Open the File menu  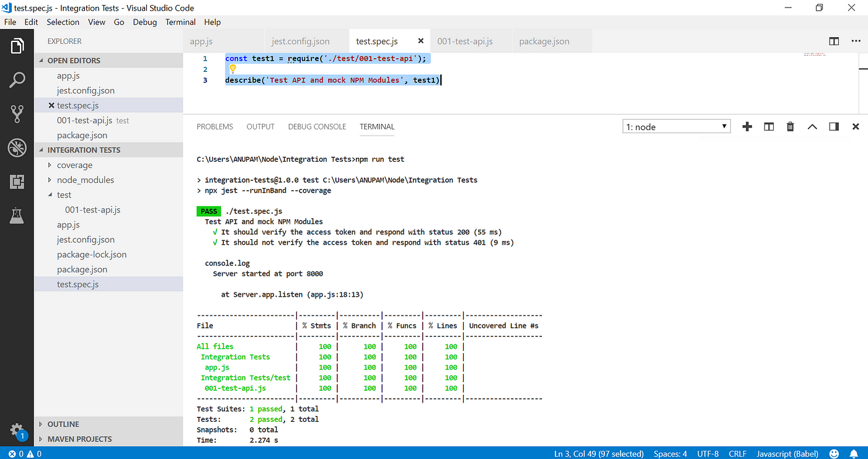pos(10,22)
